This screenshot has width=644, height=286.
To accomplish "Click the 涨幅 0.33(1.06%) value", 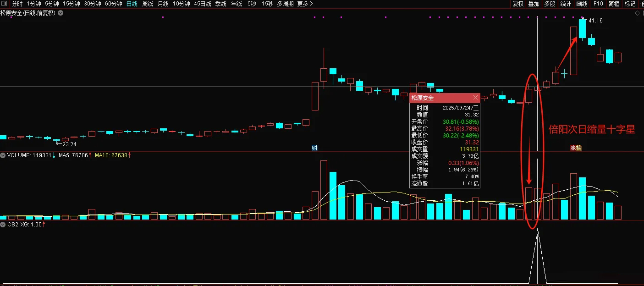I will [x=463, y=163].
